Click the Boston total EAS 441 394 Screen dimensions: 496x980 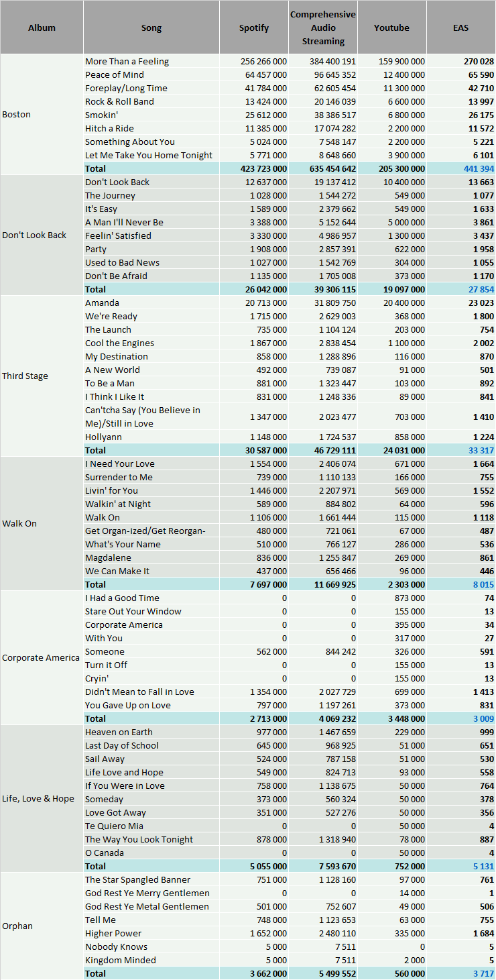click(461, 168)
